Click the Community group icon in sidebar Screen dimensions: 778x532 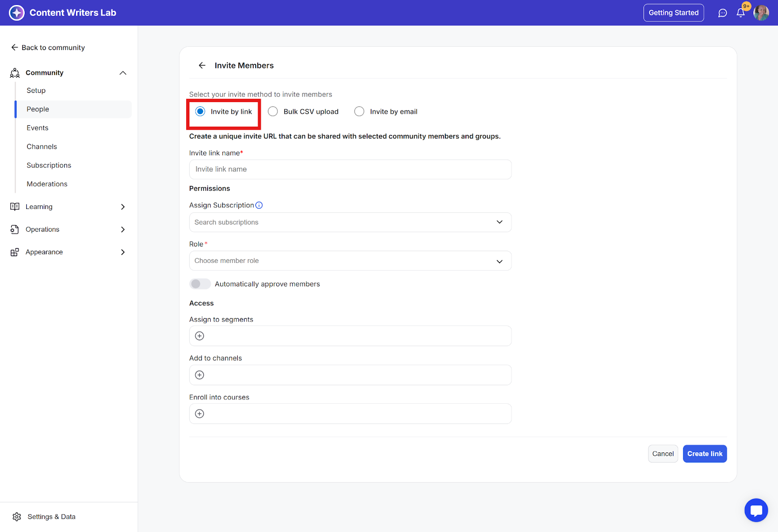[x=15, y=73]
